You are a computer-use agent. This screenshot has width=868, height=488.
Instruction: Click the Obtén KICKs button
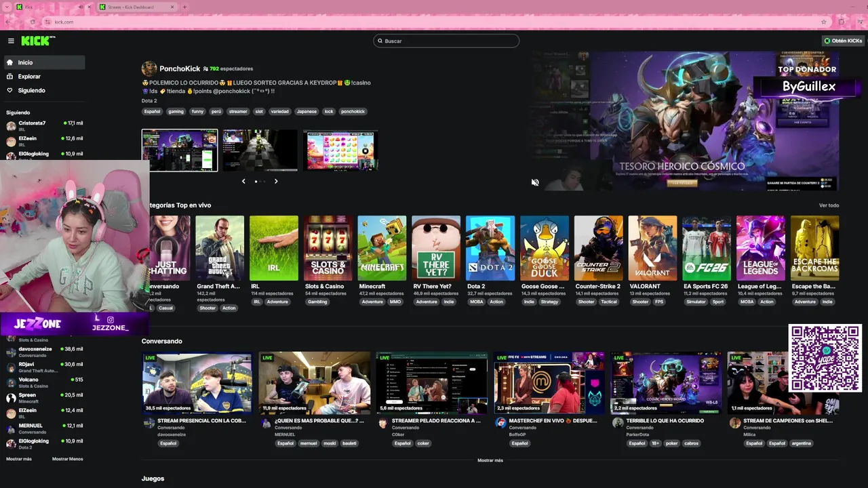click(843, 41)
